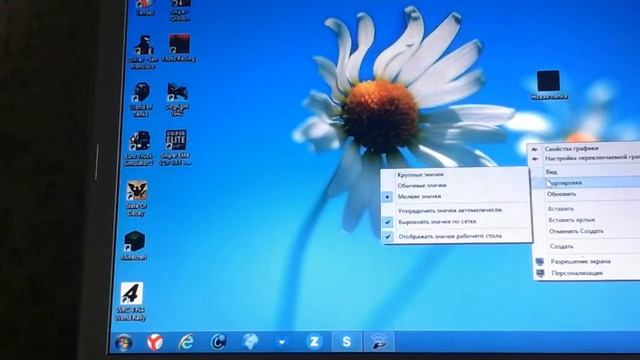Screen dimensions: 640x360
Task: Open the Driver San Francisco desktop shortcut
Action: point(143,52)
